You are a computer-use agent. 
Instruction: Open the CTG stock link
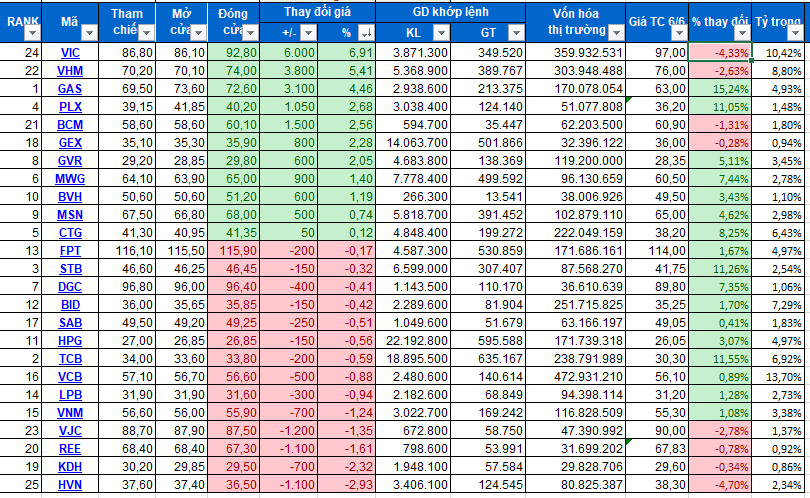[70, 233]
